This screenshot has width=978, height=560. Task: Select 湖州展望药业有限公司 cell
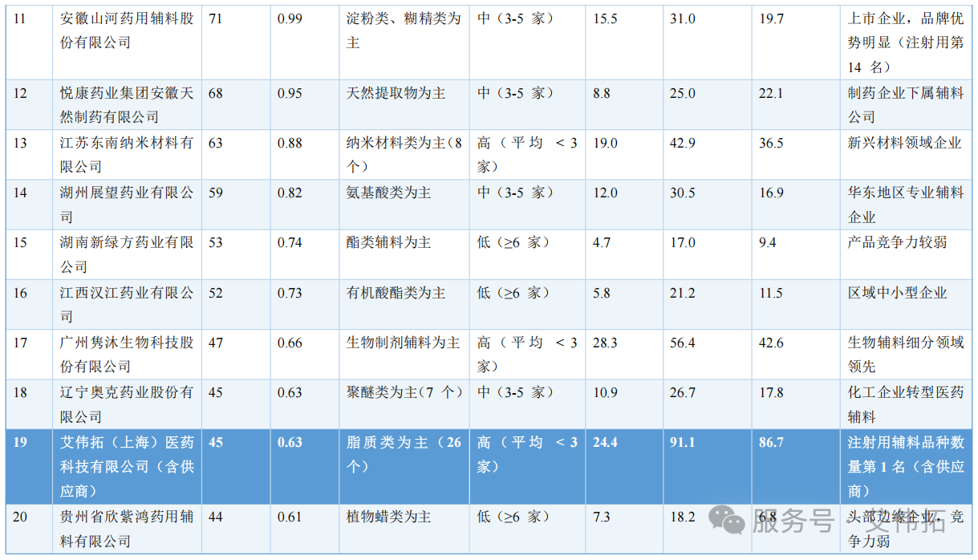[128, 205]
